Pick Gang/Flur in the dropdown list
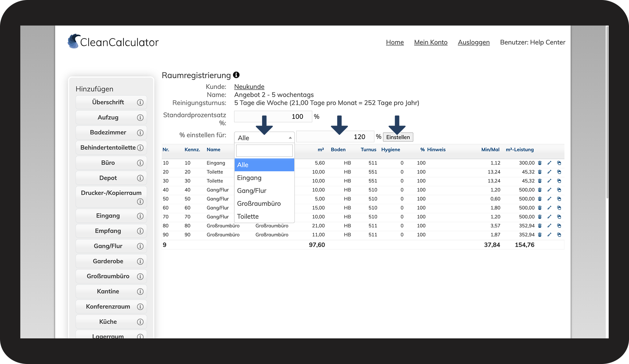 pyautogui.click(x=252, y=191)
